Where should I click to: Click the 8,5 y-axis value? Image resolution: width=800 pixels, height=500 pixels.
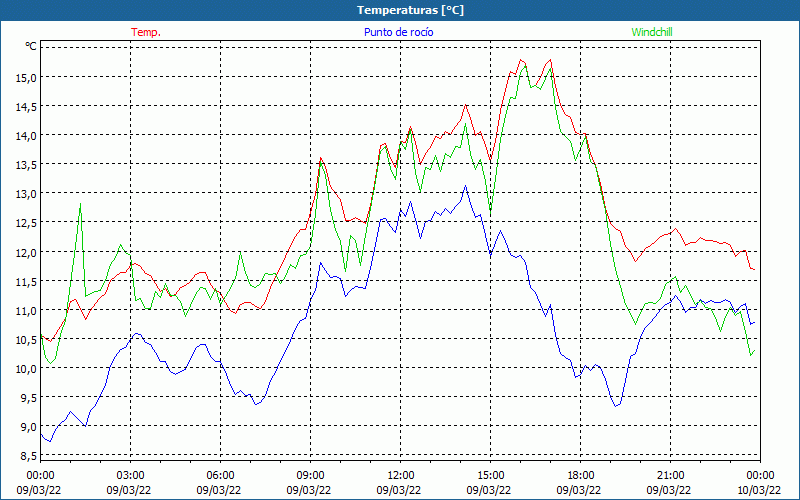pos(29,456)
